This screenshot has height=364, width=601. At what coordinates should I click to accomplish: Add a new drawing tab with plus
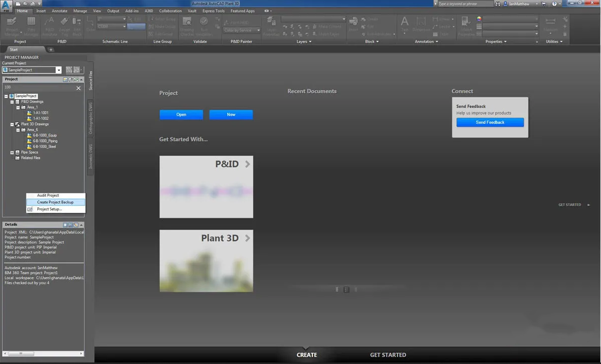(x=50, y=49)
